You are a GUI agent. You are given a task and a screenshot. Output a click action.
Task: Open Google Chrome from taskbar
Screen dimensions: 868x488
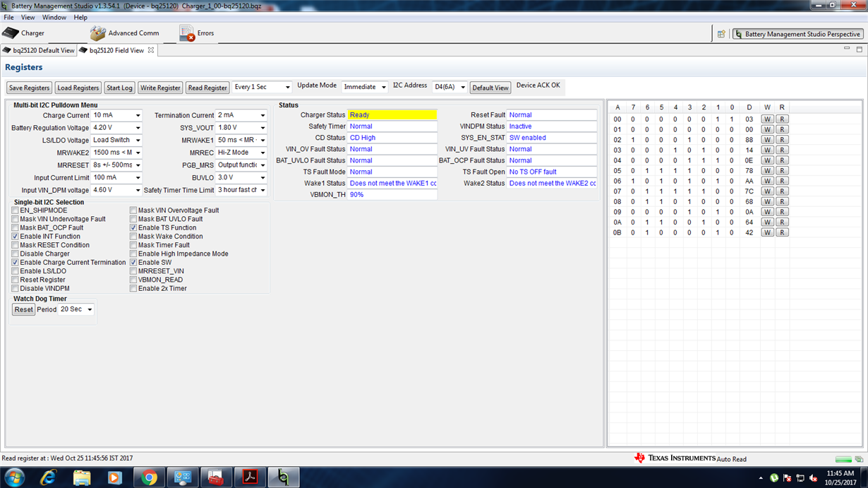[149, 477]
